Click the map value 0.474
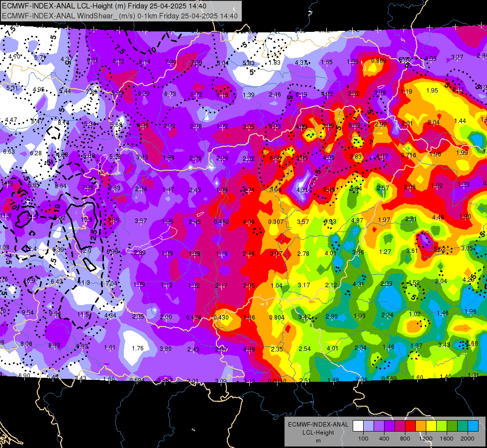487x448 pixels. click(194, 318)
